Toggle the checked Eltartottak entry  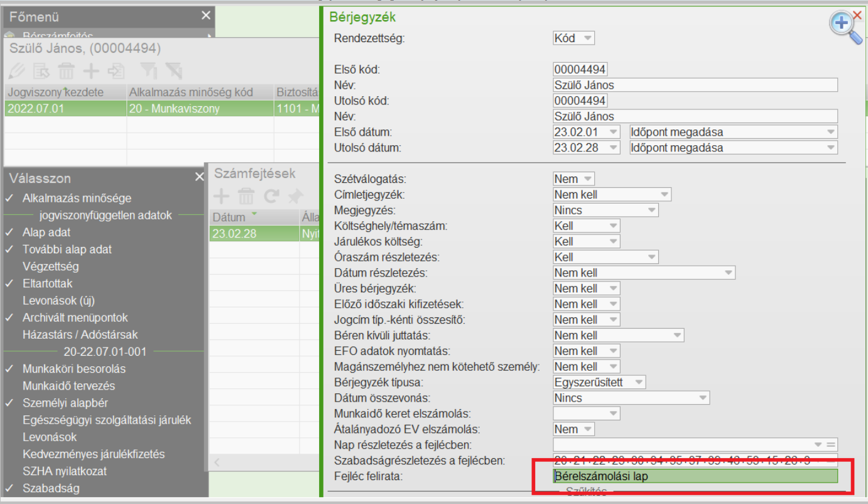(48, 283)
